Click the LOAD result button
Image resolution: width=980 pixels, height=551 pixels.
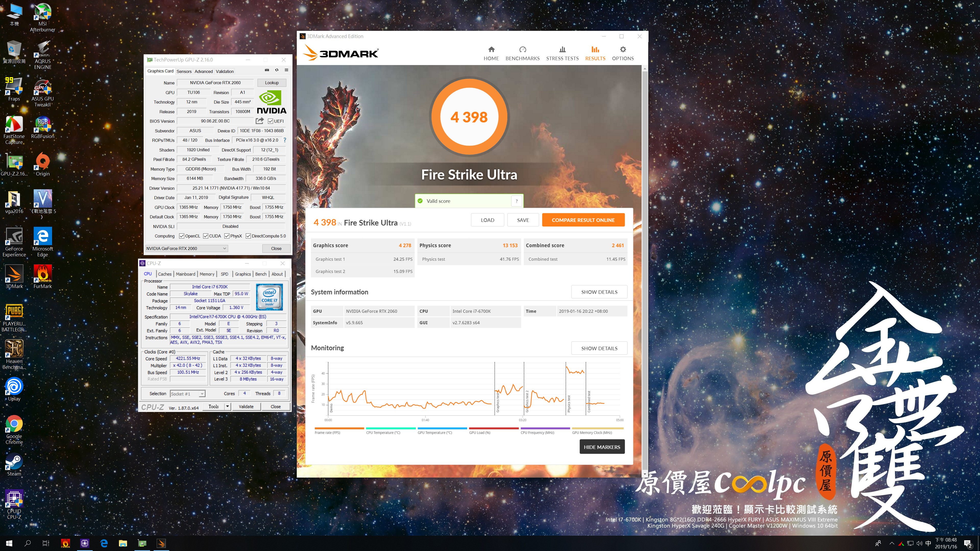[487, 220]
